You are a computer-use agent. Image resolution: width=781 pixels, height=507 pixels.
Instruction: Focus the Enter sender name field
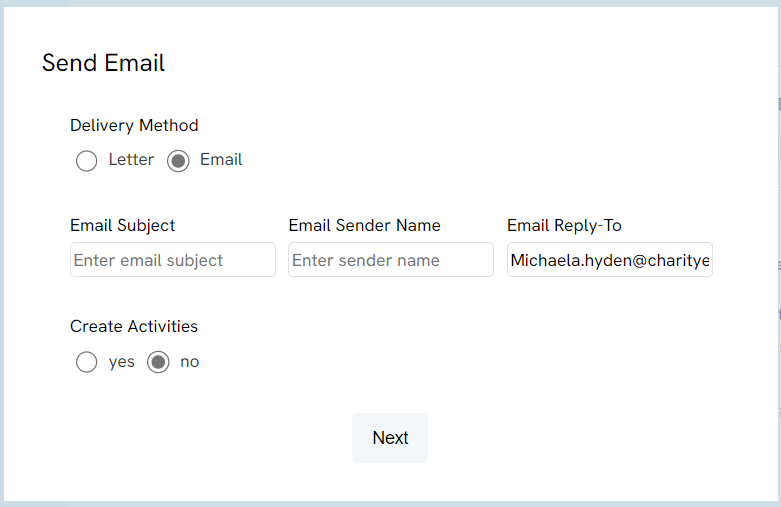click(x=391, y=259)
